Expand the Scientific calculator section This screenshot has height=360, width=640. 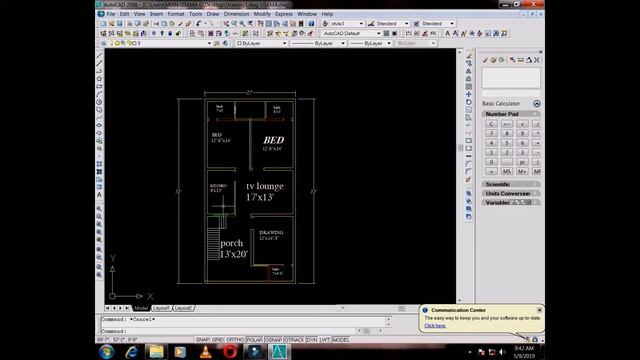(x=511, y=184)
